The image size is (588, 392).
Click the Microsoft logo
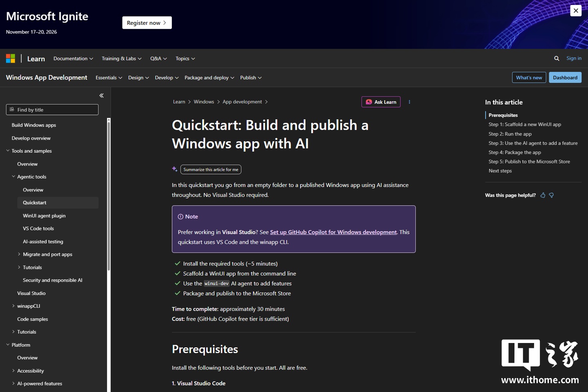point(11,58)
